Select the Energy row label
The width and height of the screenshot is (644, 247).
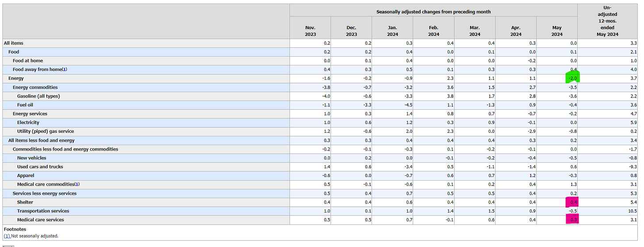(16, 78)
